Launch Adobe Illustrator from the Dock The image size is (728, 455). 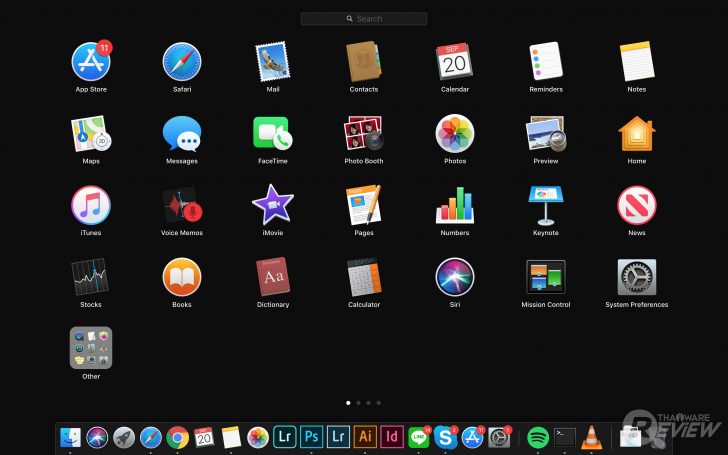click(x=365, y=437)
